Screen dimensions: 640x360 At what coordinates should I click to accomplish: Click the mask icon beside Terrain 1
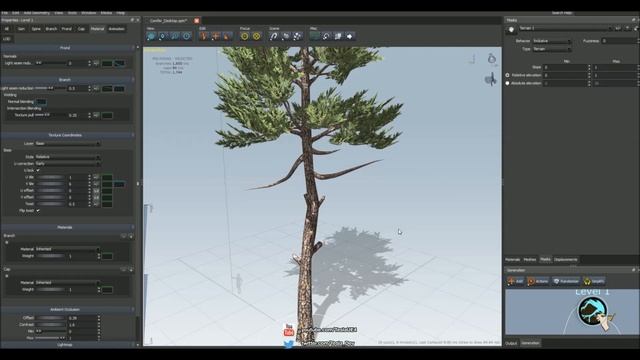511,29
